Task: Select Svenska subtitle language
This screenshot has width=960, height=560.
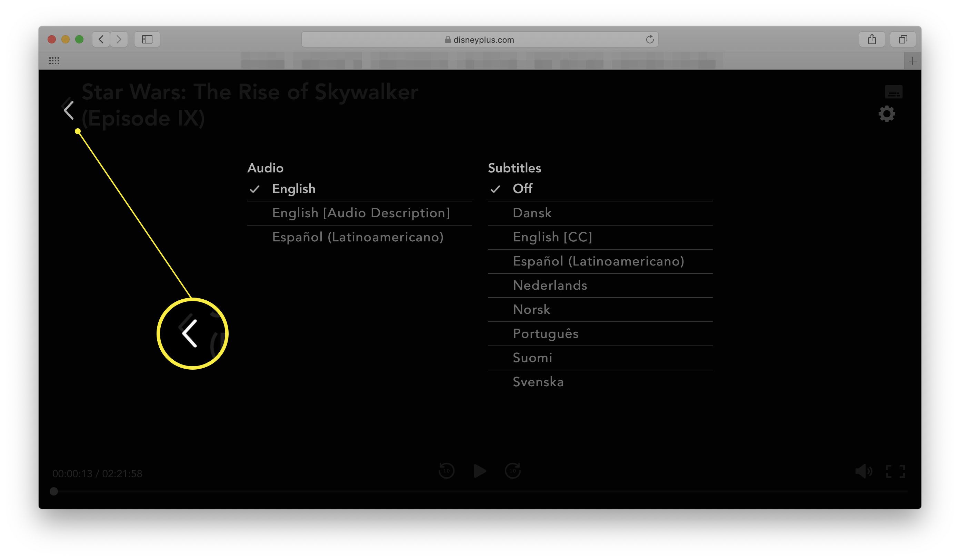Action: [x=539, y=381]
